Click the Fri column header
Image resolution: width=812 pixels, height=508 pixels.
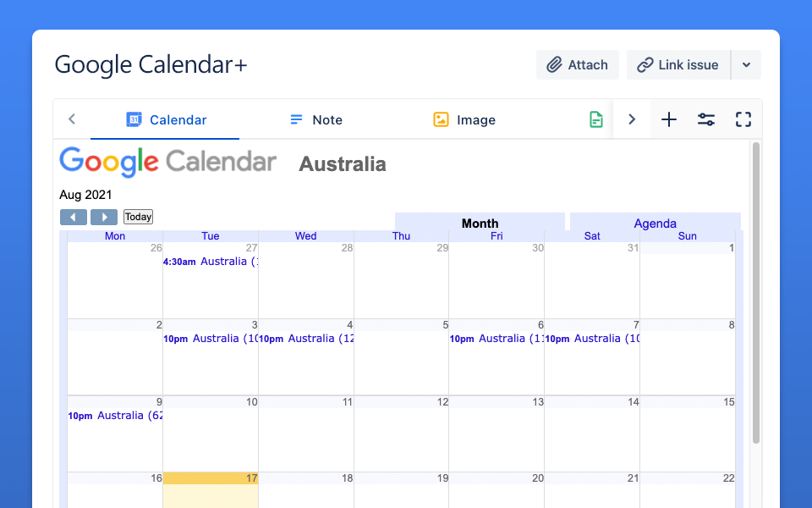tap(497, 236)
